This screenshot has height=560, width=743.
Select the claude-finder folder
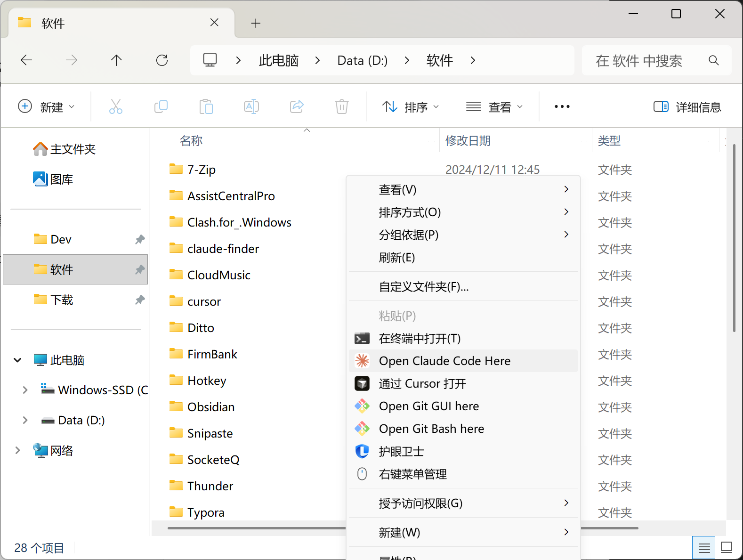(x=223, y=249)
